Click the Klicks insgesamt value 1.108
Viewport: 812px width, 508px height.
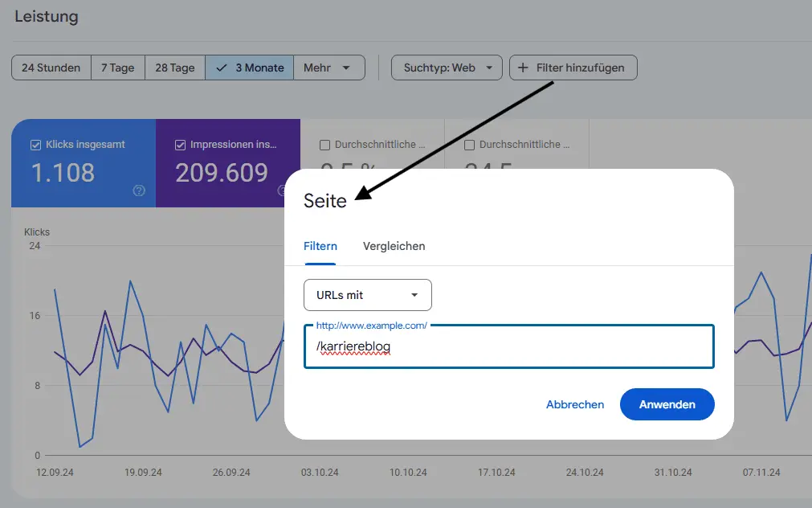(x=63, y=173)
